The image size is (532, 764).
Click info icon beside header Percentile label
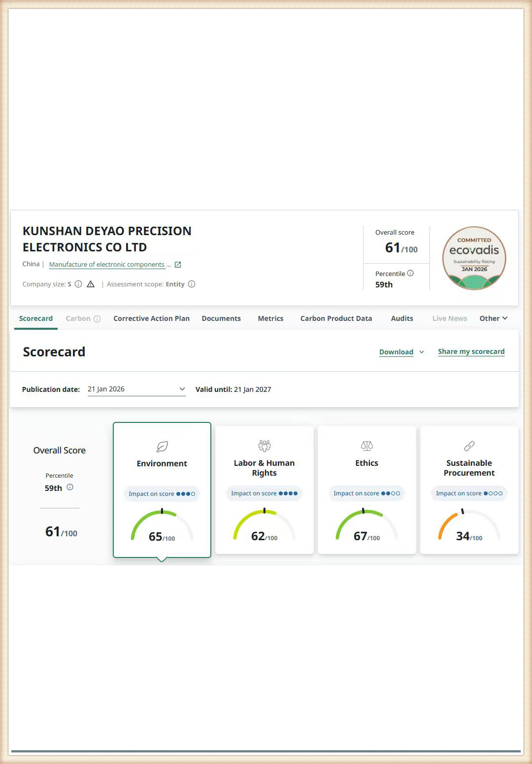coord(410,273)
